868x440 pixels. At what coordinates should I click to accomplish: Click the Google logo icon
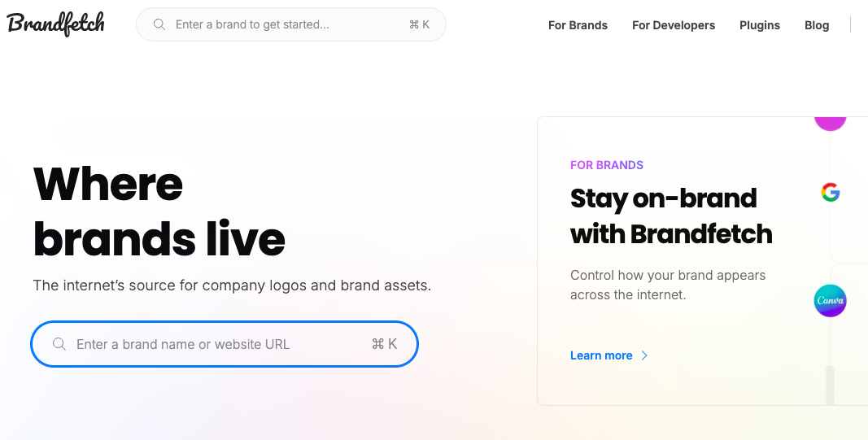coord(830,193)
